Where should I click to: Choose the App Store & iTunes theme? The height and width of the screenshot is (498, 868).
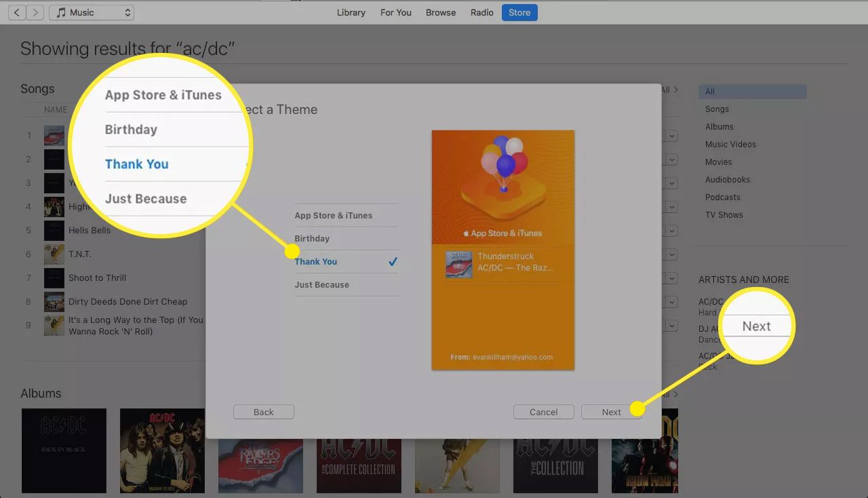coord(347,216)
